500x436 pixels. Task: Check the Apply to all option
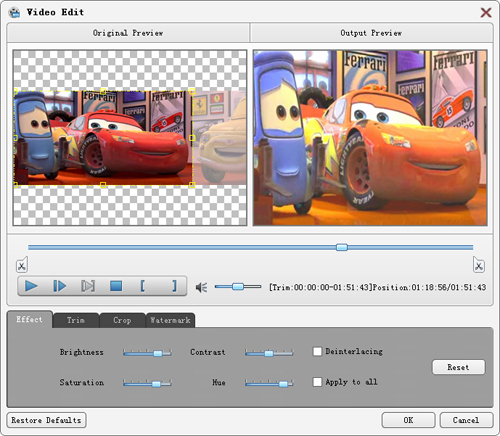click(x=317, y=382)
